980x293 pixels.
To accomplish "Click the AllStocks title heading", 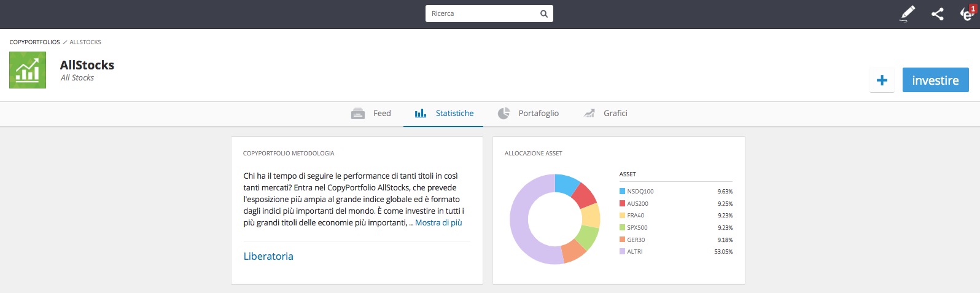I will [x=87, y=65].
